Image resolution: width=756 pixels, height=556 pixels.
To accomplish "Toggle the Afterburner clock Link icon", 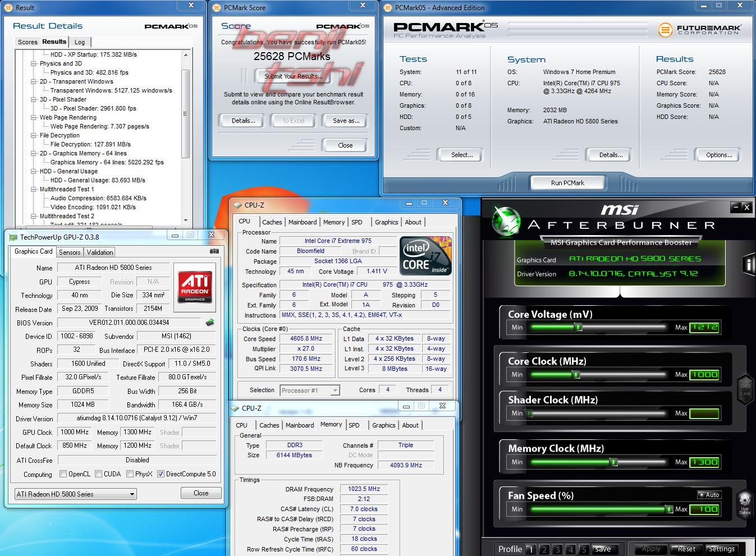I will (x=745, y=389).
